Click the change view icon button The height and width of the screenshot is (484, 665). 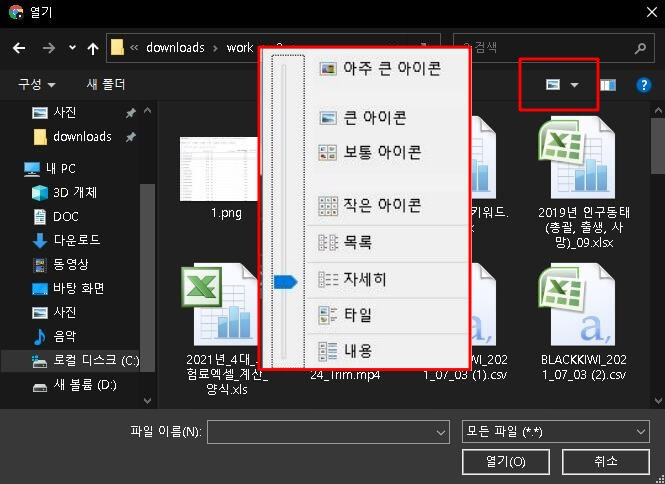[553, 85]
